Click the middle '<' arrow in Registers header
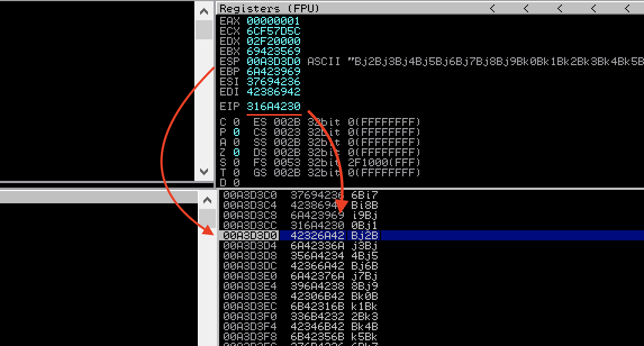This screenshot has height=346, width=644. click(560, 8)
